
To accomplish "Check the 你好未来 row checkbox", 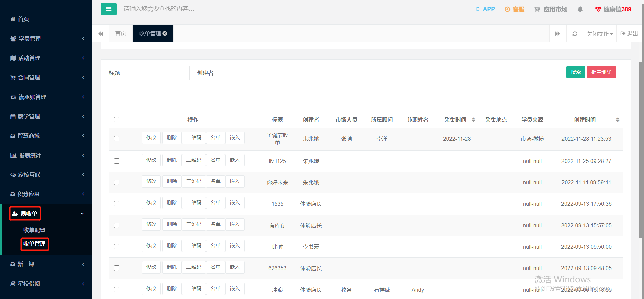I will [x=117, y=182].
